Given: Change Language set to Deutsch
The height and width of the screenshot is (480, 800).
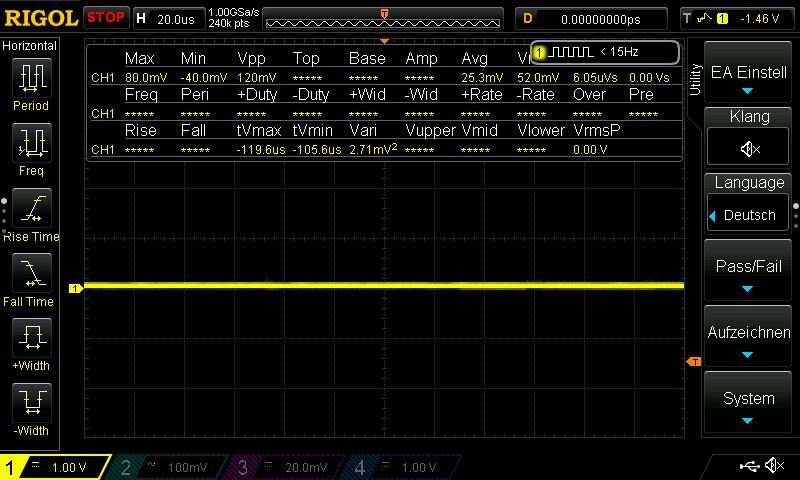Looking at the screenshot, I should click(x=749, y=214).
